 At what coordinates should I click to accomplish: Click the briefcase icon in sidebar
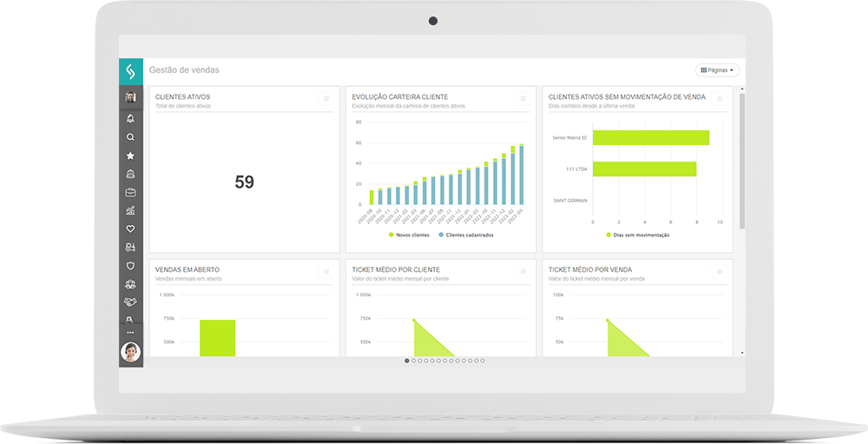click(130, 192)
